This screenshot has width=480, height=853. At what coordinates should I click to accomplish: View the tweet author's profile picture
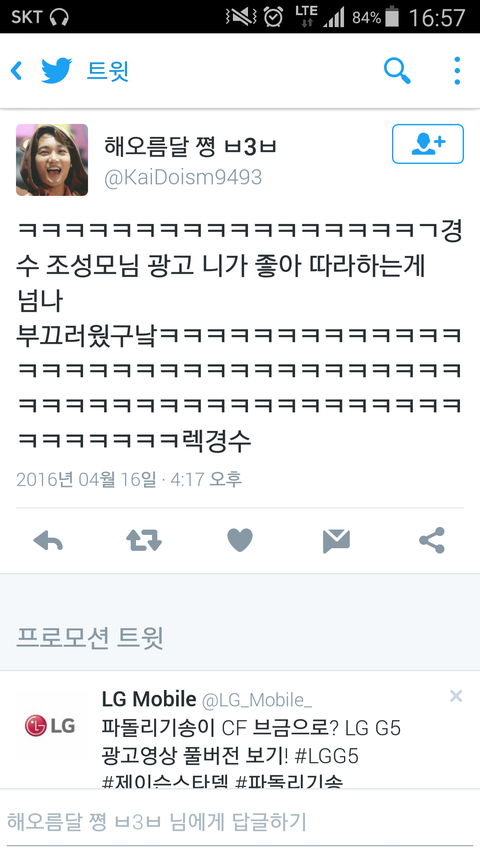52,160
